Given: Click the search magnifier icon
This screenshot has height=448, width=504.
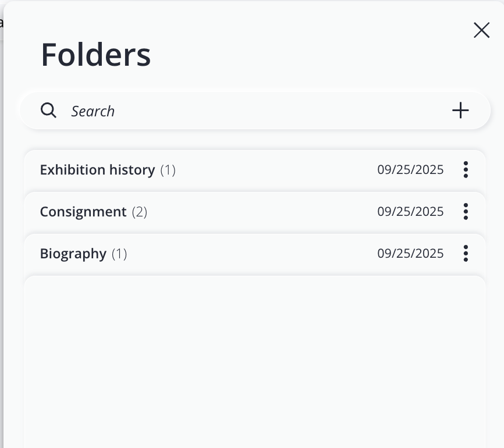Looking at the screenshot, I should point(49,111).
